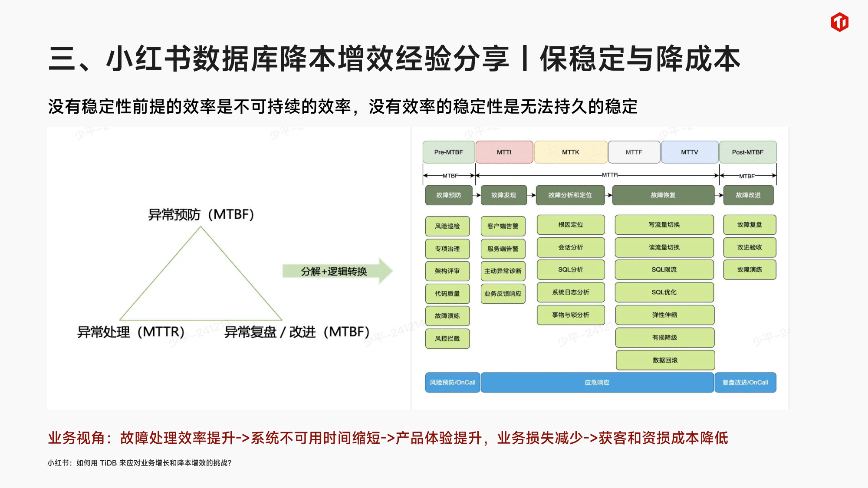Click the 客户端告警 box

503,226
